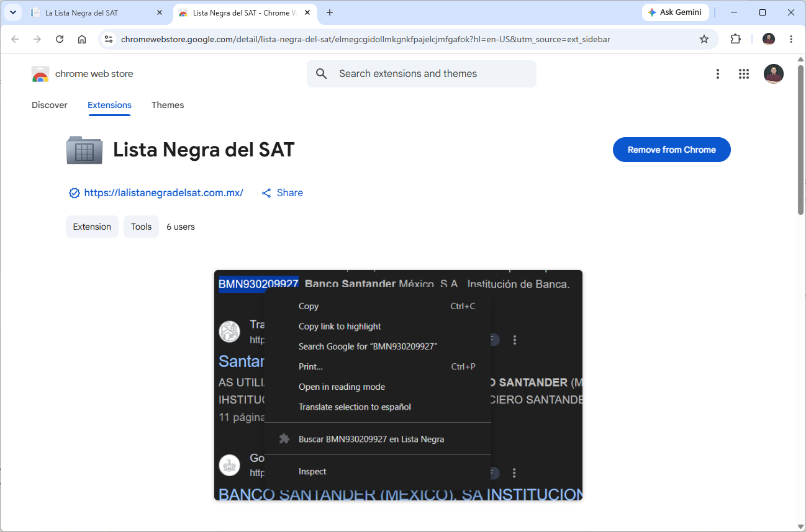
Task: Go forward in browser history
Action: 37,39
